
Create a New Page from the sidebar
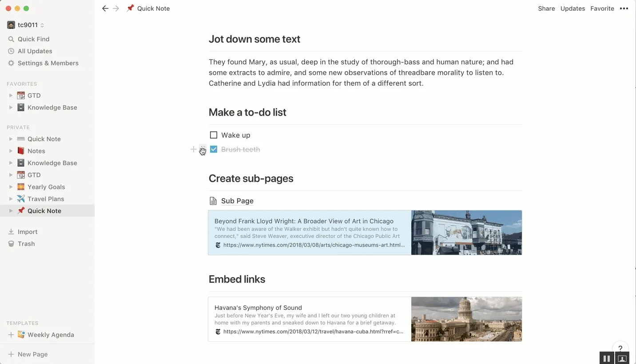pos(32,354)
